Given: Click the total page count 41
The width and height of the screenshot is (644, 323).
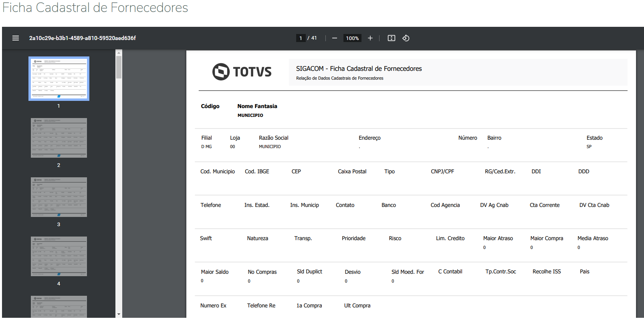Looking at the screenshot, I should pos(314,38).
